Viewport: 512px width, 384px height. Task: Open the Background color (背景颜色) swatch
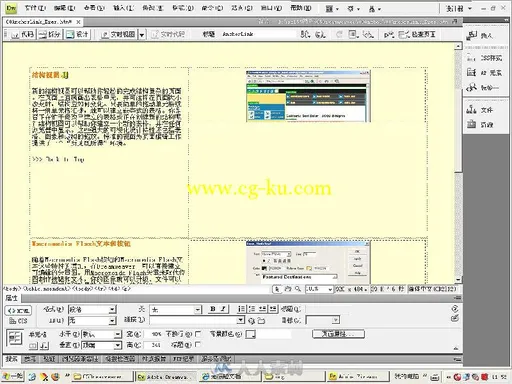(x=251, y=334)
